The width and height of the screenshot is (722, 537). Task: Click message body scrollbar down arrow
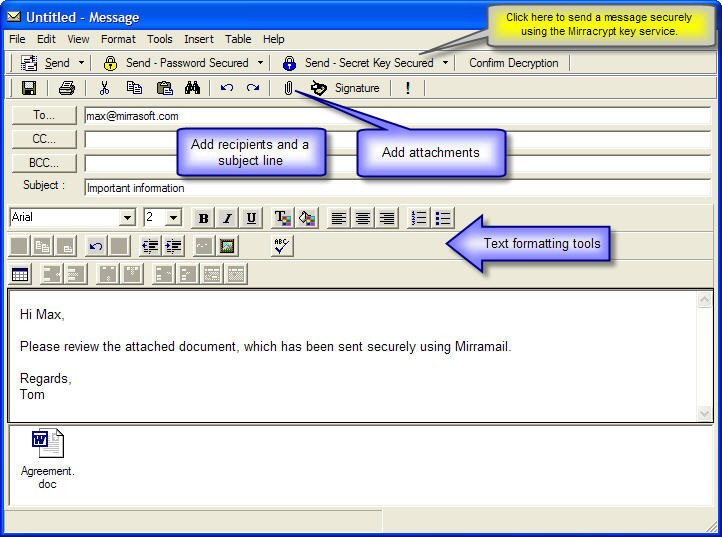click(x=704, y=413)
